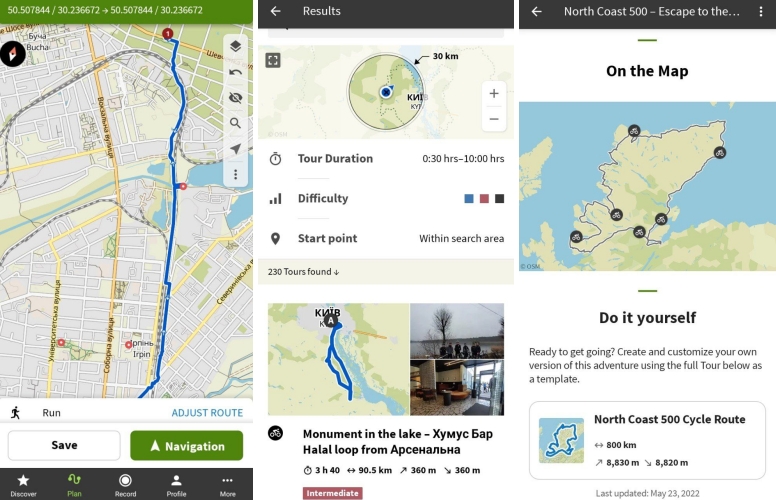The height and width of the screenshot is (500, 776).
Task: Toggle route visibility eye icon
Action: click(236, 98)
